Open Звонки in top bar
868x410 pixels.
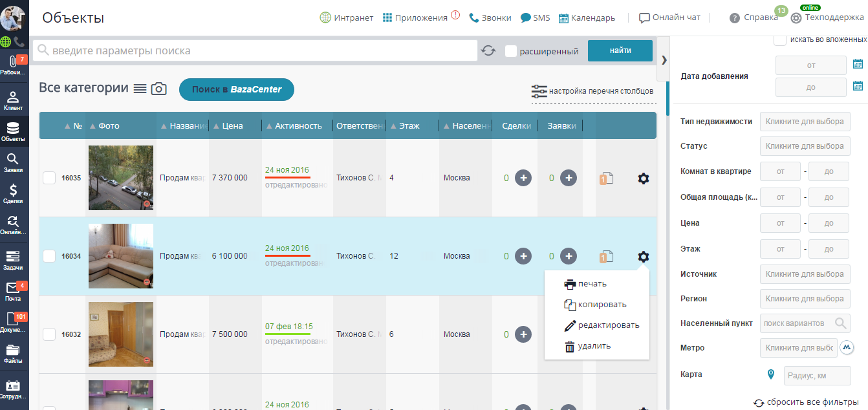490,18
